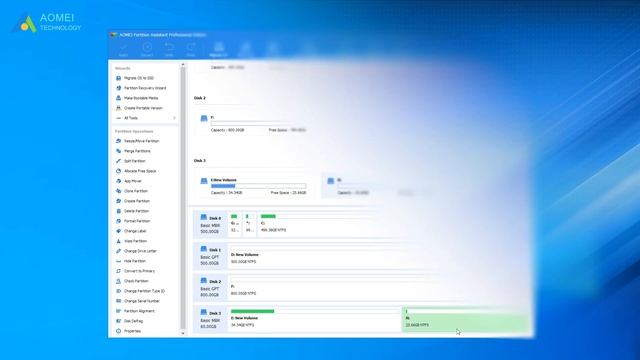
Task: Click E: New Volume usage bar in card
Action: (258, 186)
